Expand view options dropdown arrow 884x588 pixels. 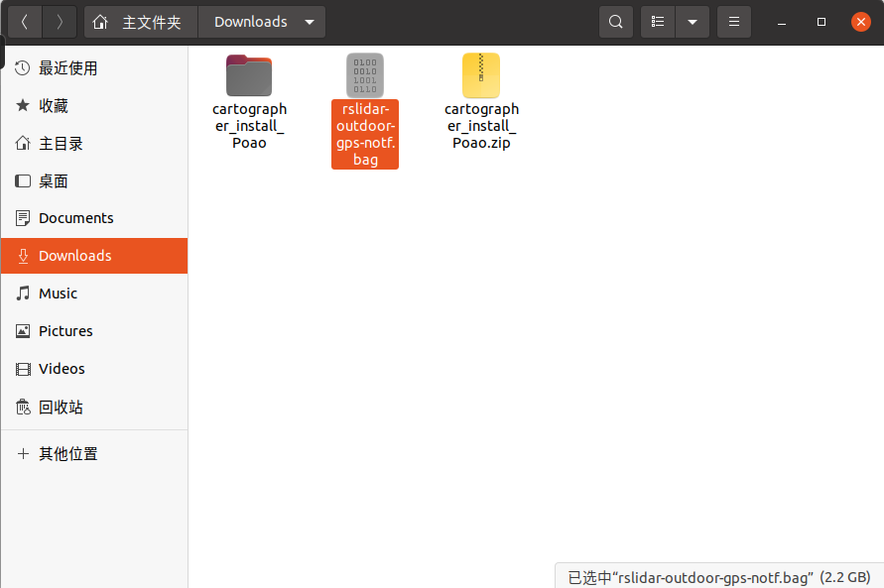coord(693,22)
